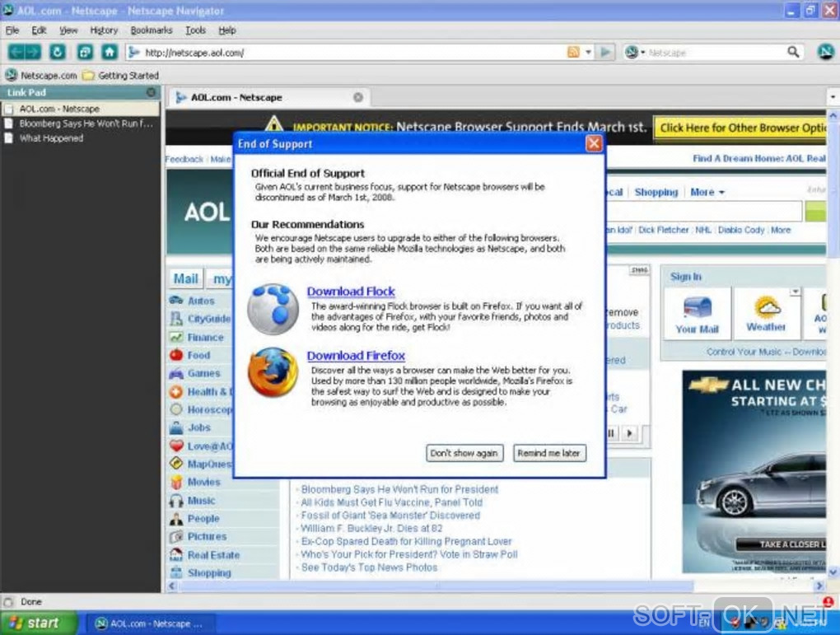Open the search engine selector icon

pos(634,52)
